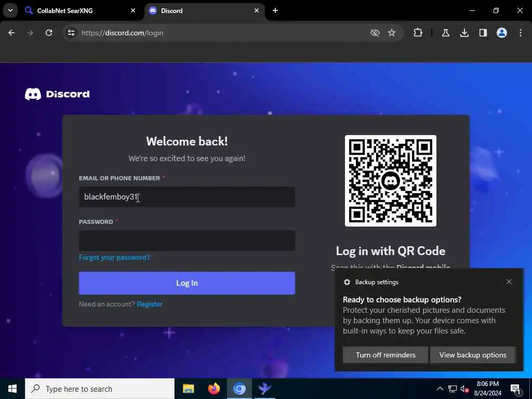Click View backup options button
The height and width of the screenshot is (399, 532).
tap(473, 355)
